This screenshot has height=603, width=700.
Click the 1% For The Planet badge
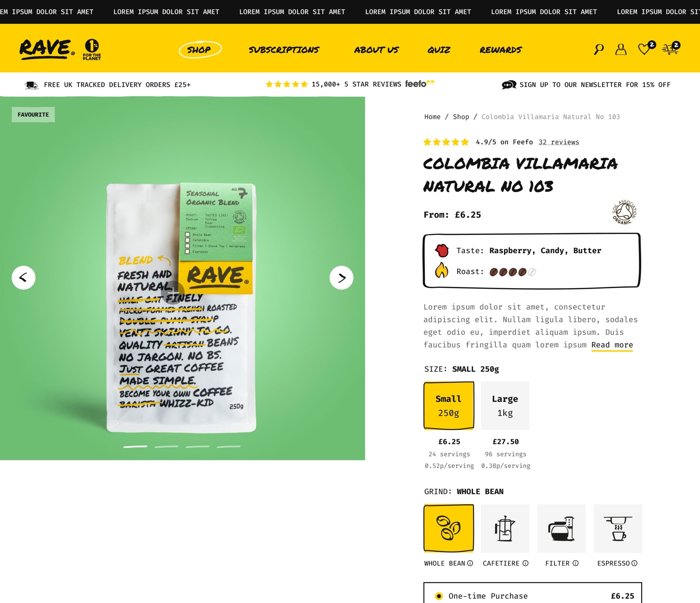92,49
